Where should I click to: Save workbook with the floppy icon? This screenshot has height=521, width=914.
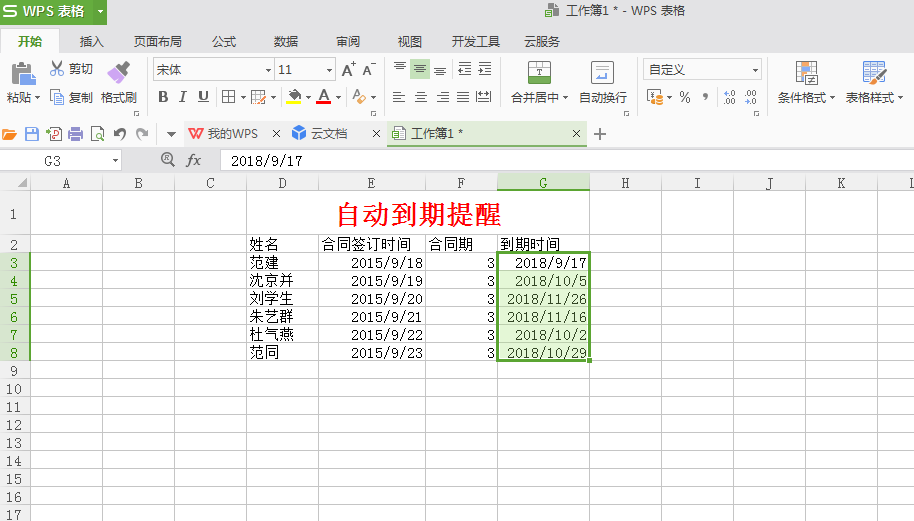point(31,134)
